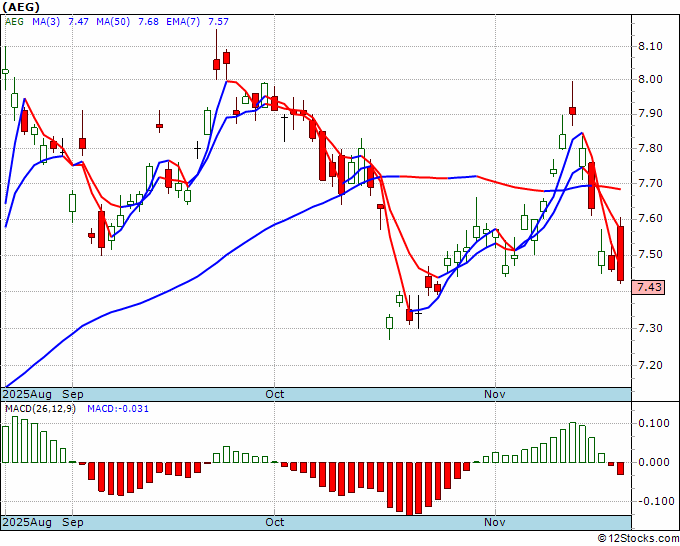The width and height of the screenshot is (680, 546).
Task: Click the MA(3) value 7.47
Action: [x=78, y=22]
